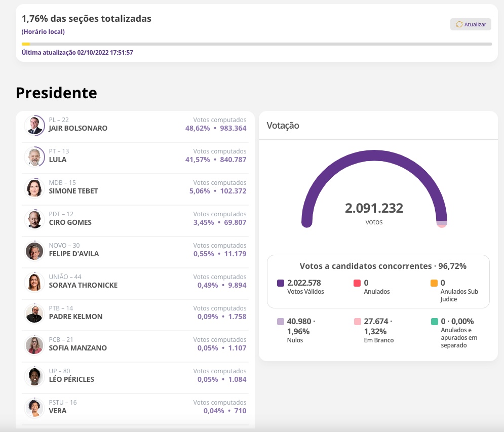
Task: Refresh results using the Atualizar button
Action: (x=471, y=24)
